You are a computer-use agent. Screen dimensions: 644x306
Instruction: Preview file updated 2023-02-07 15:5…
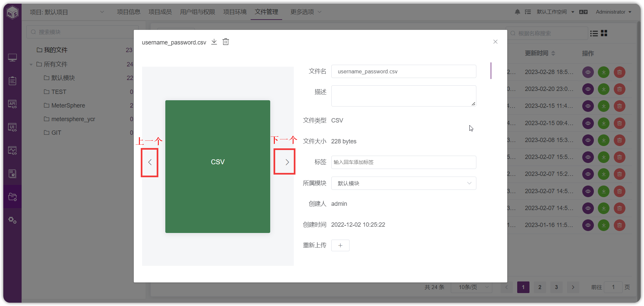click(x=588, y=157)
